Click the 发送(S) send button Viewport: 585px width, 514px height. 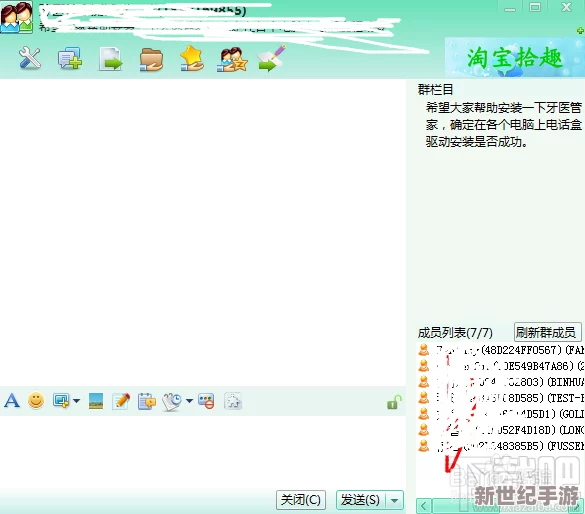(x=361, y=500)
